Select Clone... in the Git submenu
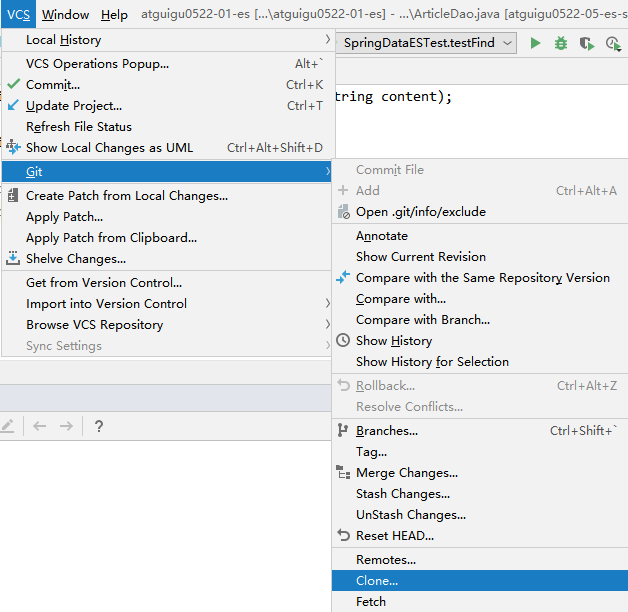Screen dimensions: 628x612 click(x=377, y=581)
